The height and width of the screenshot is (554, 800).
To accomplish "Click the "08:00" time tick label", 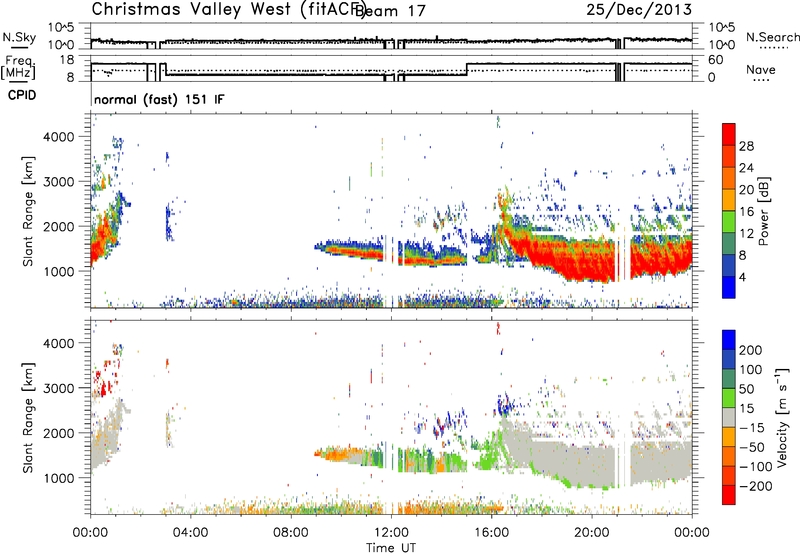I will [291, 533].
